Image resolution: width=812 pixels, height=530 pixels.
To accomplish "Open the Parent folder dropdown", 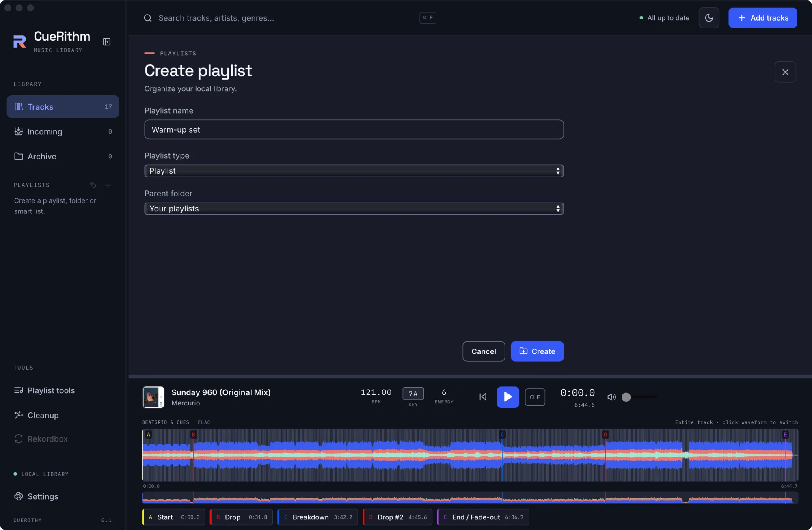I will [x=354, y=209].
